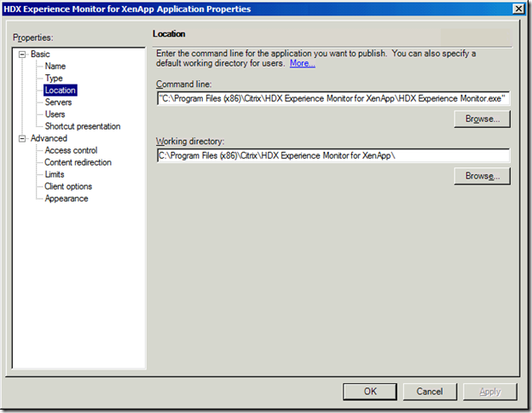This screenshot has width=532, height=413.
Task: Open the Type properties page
Action: coord(54,79)
